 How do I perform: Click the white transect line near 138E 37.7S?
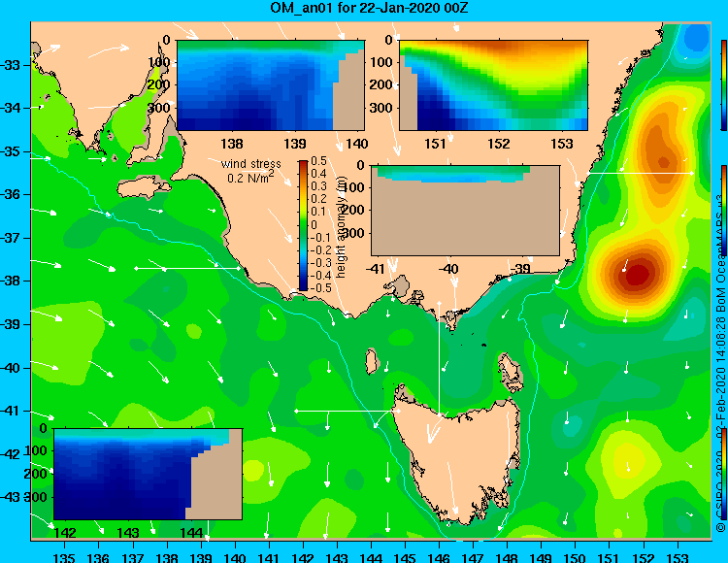tap(187, 268)
